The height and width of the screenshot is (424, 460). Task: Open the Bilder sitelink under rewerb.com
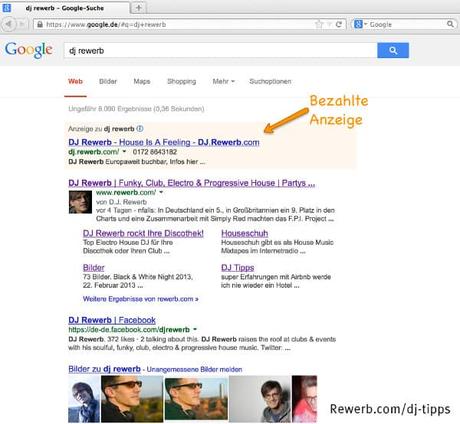[94, 268]
